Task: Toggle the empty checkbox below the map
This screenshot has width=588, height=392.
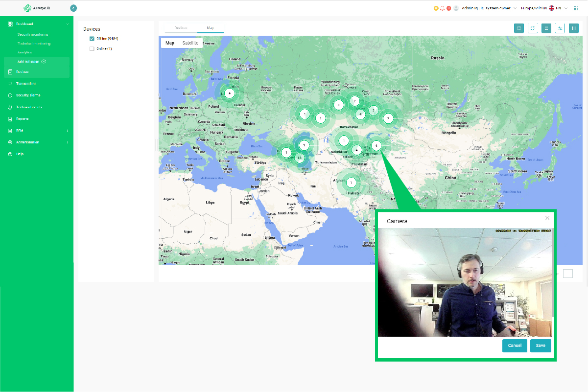Action: (567, 274)
